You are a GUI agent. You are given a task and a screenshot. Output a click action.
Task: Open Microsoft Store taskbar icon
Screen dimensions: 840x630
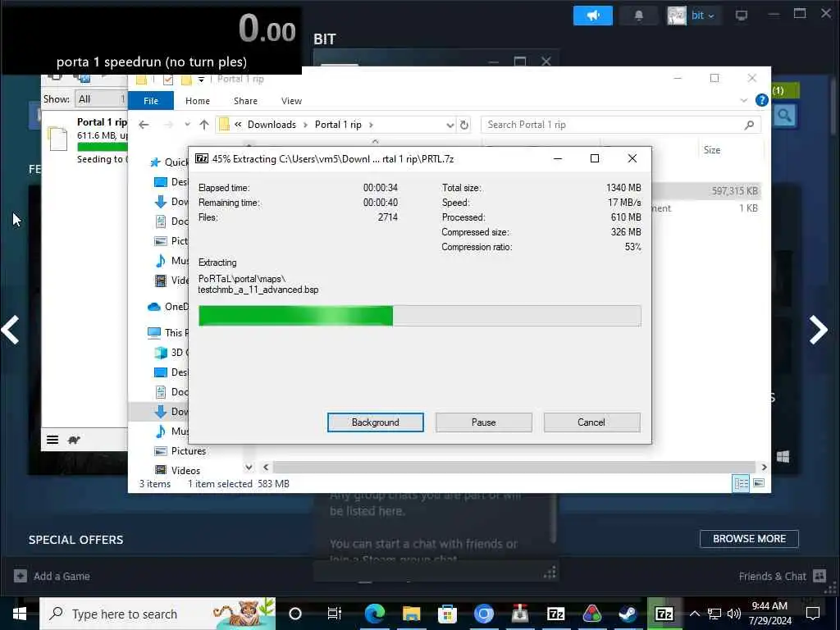447,614
